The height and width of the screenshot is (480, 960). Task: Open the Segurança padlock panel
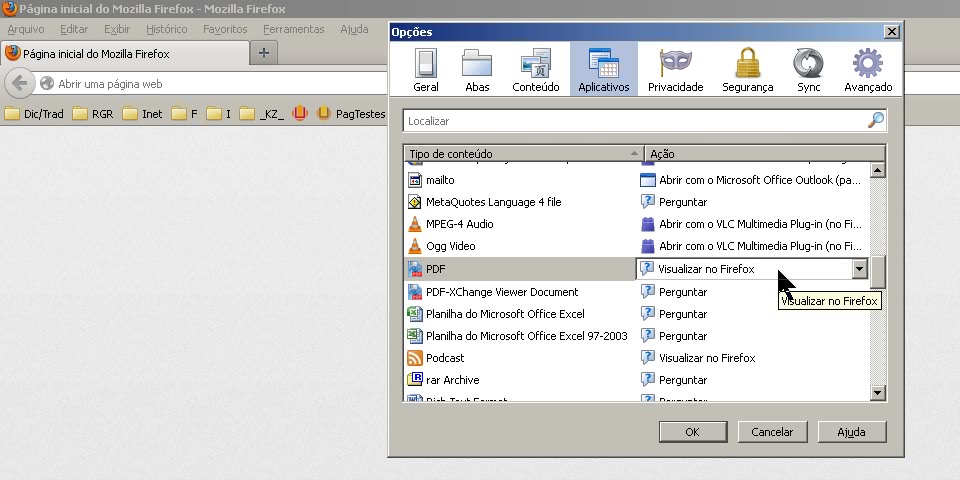pos(747,70)
